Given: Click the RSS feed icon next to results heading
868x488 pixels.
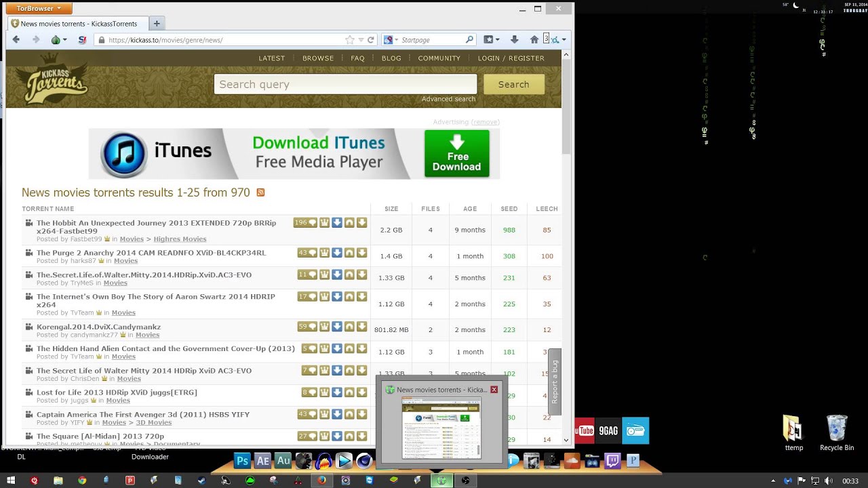Looking at the screenshot, I should [260, 192].
